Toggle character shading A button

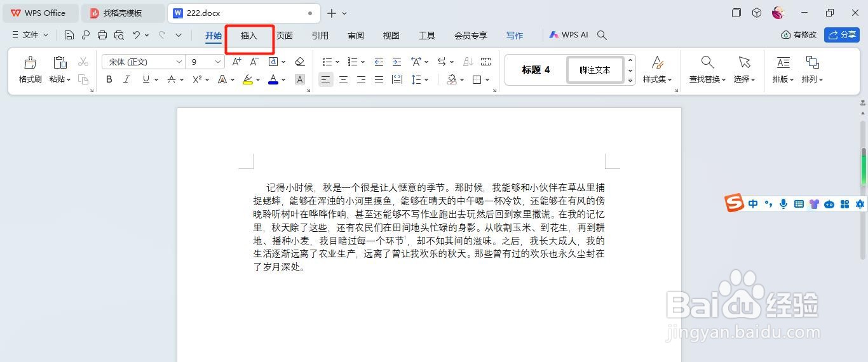click(300, 79)
